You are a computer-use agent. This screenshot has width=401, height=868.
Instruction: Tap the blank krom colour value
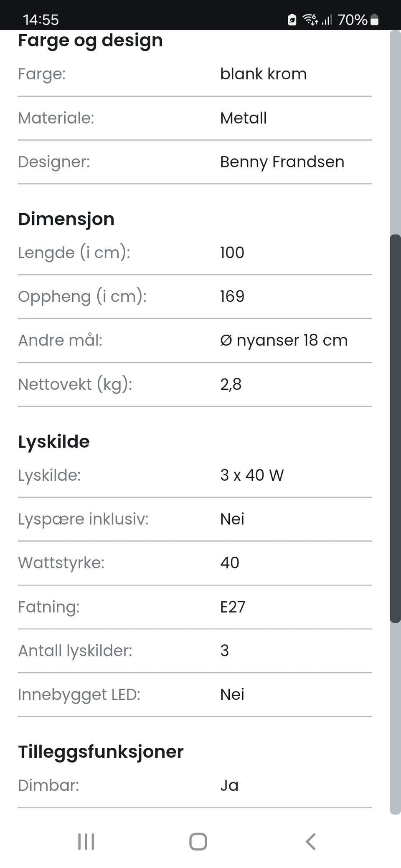click(x=263, y=74)
